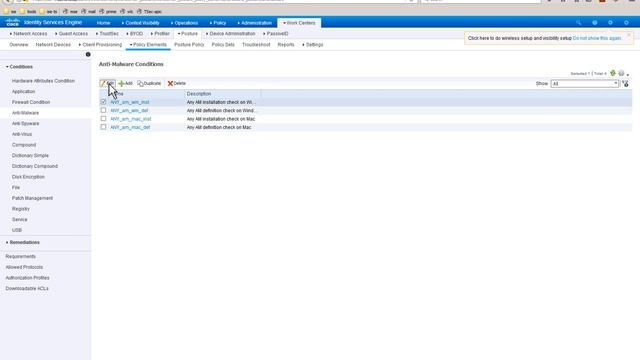640x360 pixels.
Task: Switch to the Overview tab
Action: coord(19,44)
